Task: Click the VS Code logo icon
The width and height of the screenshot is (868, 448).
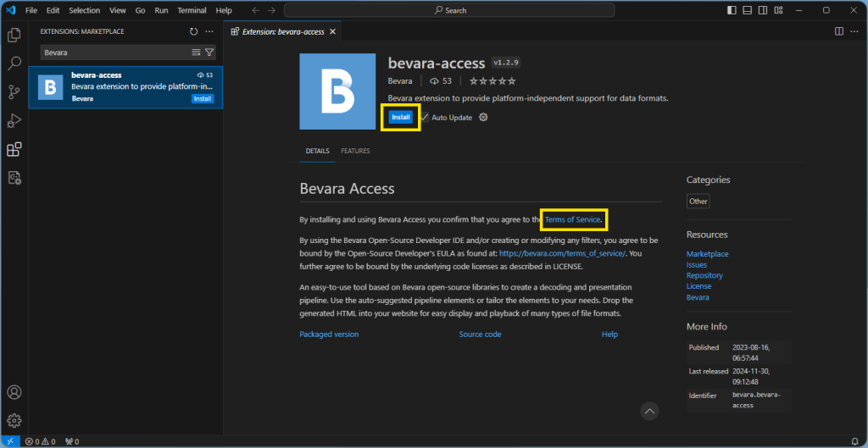Action: tap(10, 10)
